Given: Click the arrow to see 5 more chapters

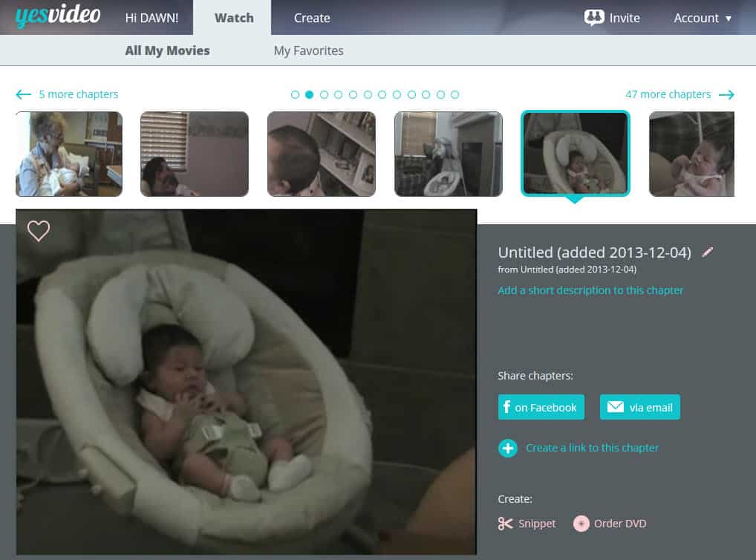Looking at the screenshot, I should point(23,94).
